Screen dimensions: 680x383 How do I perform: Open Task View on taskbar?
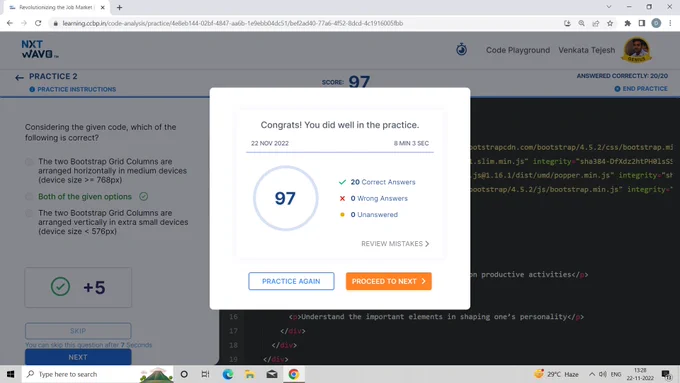click(x=206, y=374)
